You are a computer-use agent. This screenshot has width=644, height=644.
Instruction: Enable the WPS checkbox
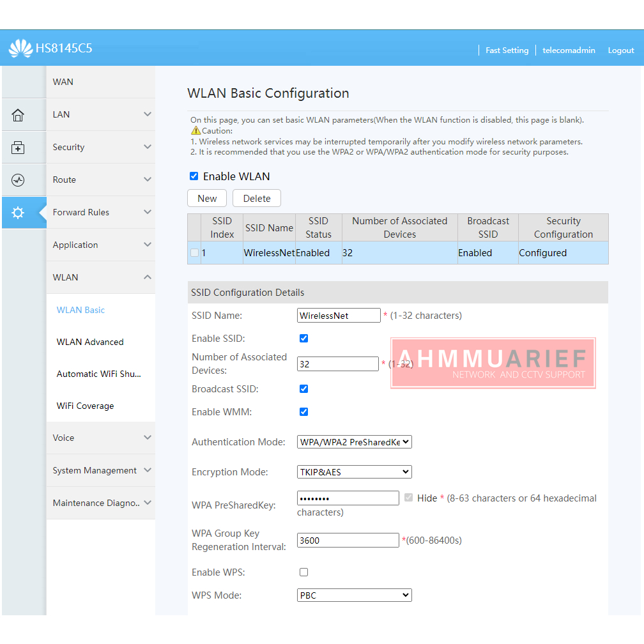click(x=303, y=572)
